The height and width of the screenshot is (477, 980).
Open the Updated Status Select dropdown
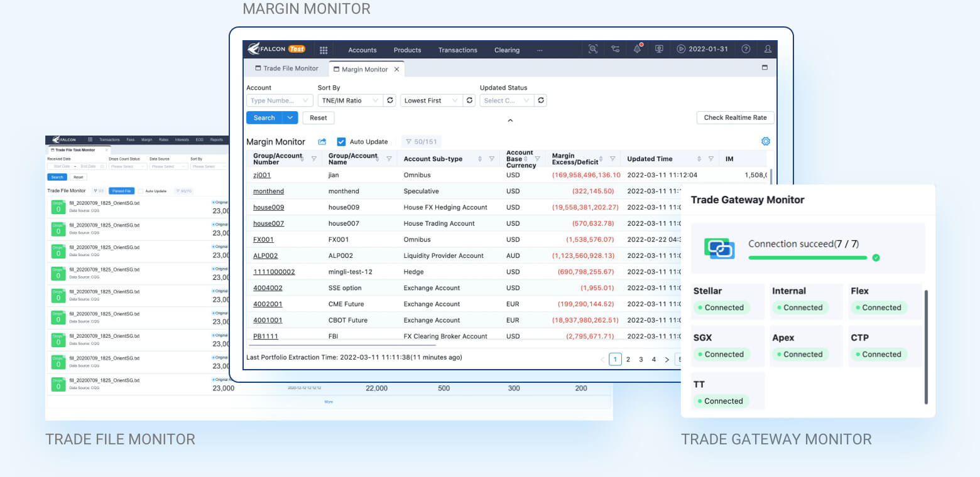point(506,100)
